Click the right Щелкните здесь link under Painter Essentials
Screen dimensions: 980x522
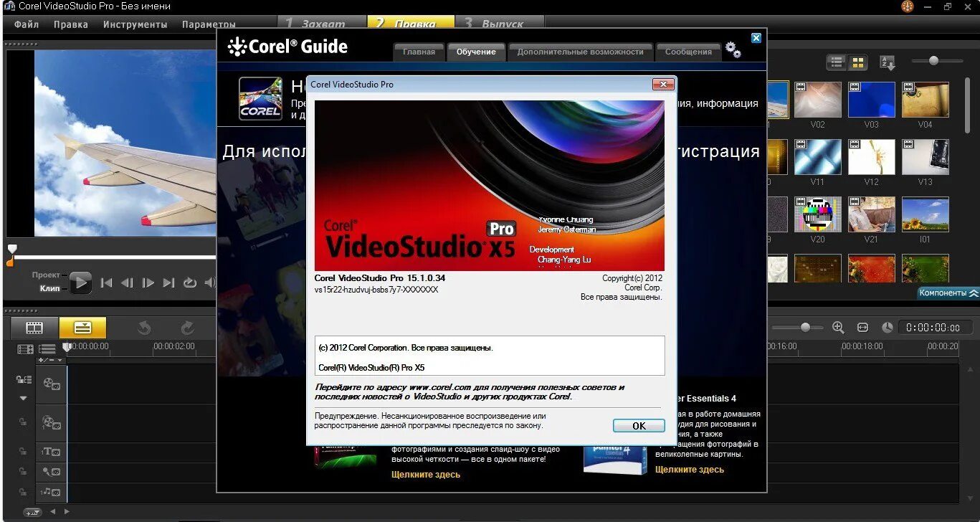pyautogui.click(x=690, y=470)
